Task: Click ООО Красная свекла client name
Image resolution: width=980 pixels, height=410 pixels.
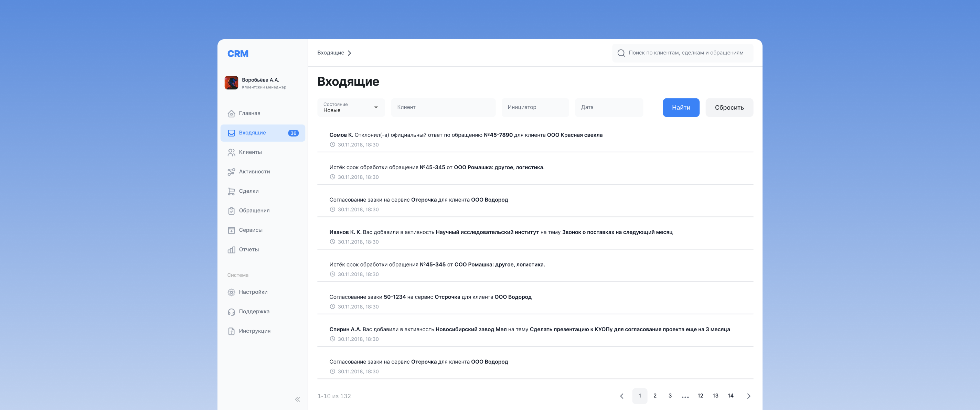Action: (574, 135)
